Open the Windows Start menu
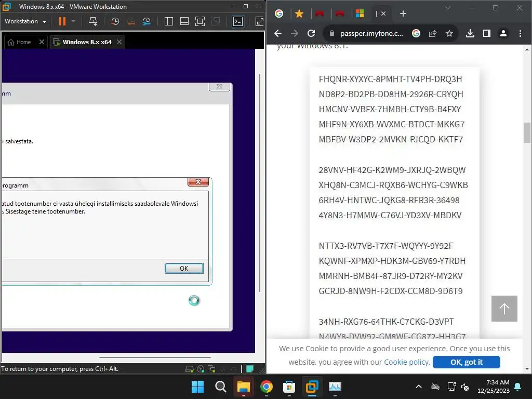532x399 pixels. (x=197, y=387)
